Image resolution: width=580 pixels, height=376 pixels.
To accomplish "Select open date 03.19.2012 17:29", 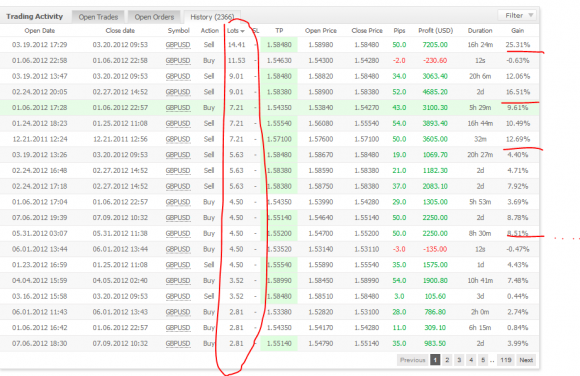I will (40, 45).
